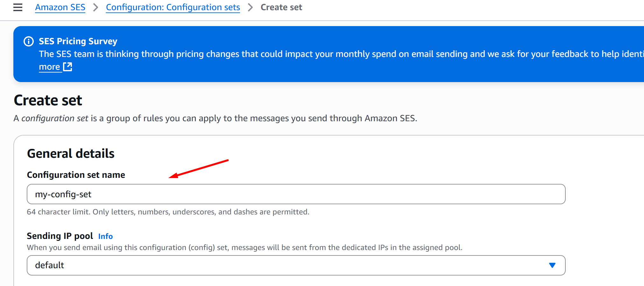Click the info icon in the survey banner

[x=29, y=41]
